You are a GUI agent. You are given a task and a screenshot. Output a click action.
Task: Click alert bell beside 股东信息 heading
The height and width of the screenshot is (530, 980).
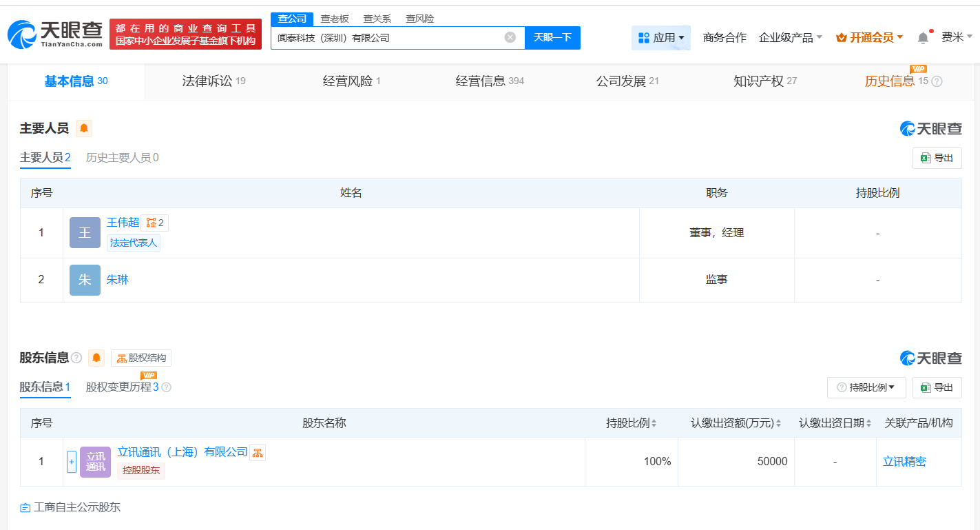pos(96,358)
